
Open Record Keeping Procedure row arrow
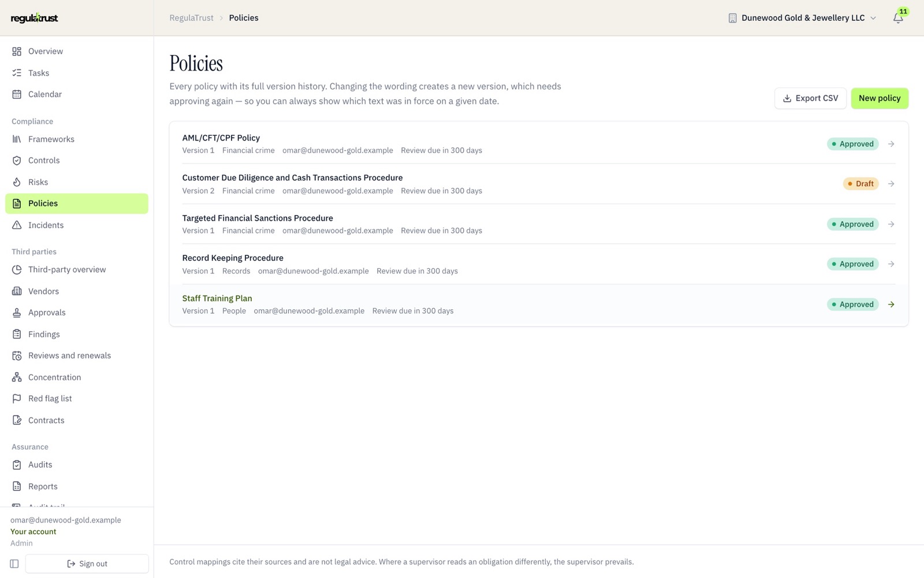891,264
